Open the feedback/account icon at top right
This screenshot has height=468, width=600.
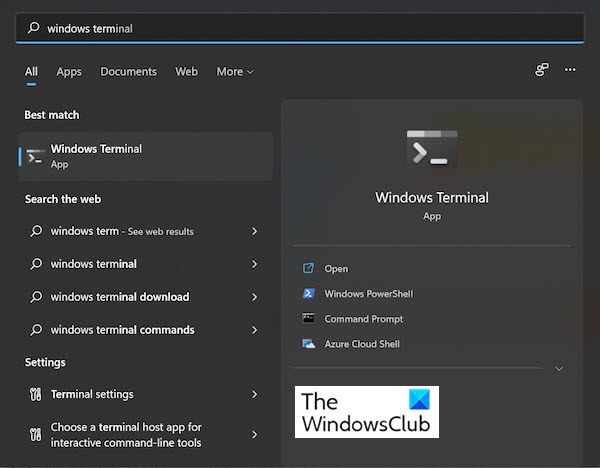point(541,70)
